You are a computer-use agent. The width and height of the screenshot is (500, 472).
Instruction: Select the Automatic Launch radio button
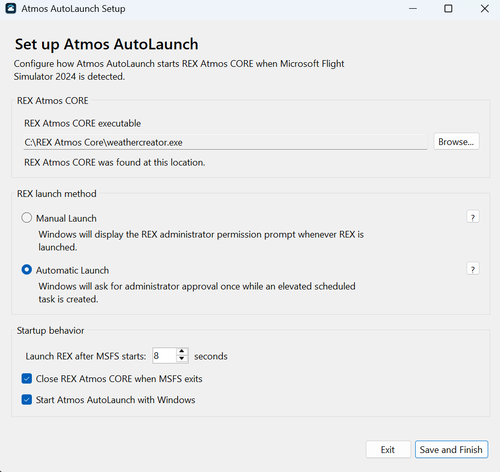pos(27,270)
